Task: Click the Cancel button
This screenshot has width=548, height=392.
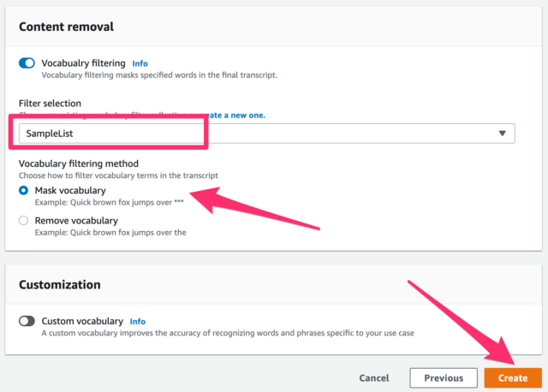Action: click(374, 378)
